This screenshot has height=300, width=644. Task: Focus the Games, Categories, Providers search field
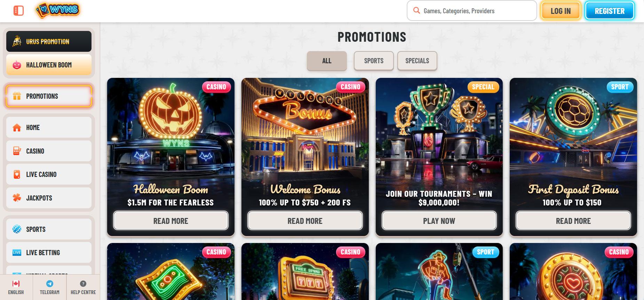(x=472, y=11)
